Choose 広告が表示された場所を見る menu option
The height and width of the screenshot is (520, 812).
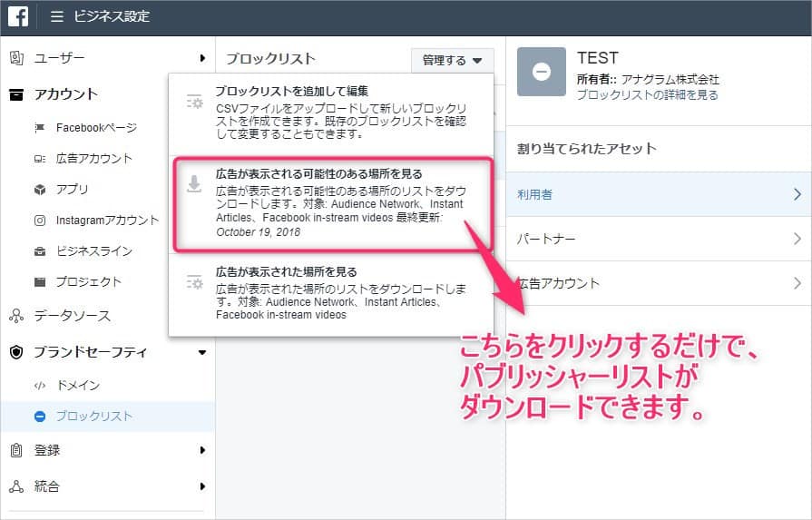pos(286,271)
